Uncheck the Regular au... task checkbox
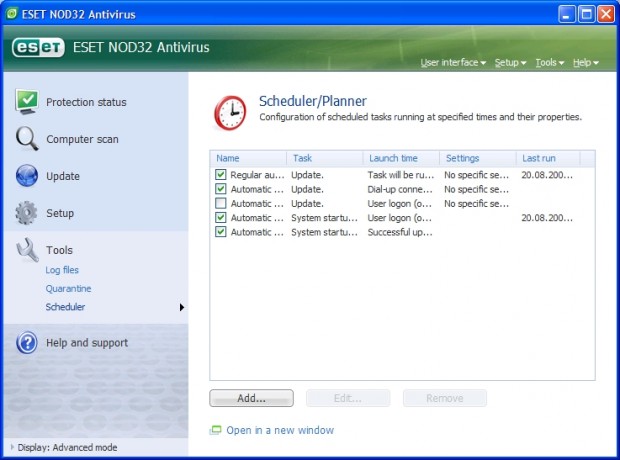Screen dimensions: 620x460 pos(221,174)
